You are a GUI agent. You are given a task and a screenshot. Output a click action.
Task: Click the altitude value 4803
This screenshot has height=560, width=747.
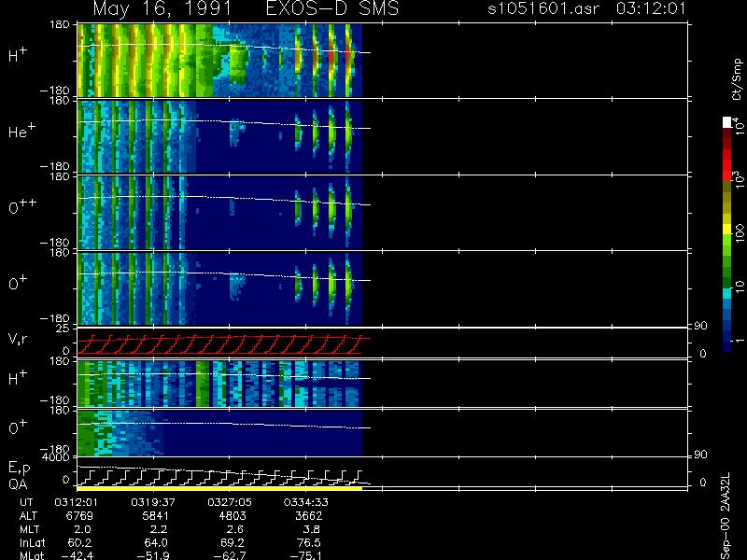tap(232, 516)
